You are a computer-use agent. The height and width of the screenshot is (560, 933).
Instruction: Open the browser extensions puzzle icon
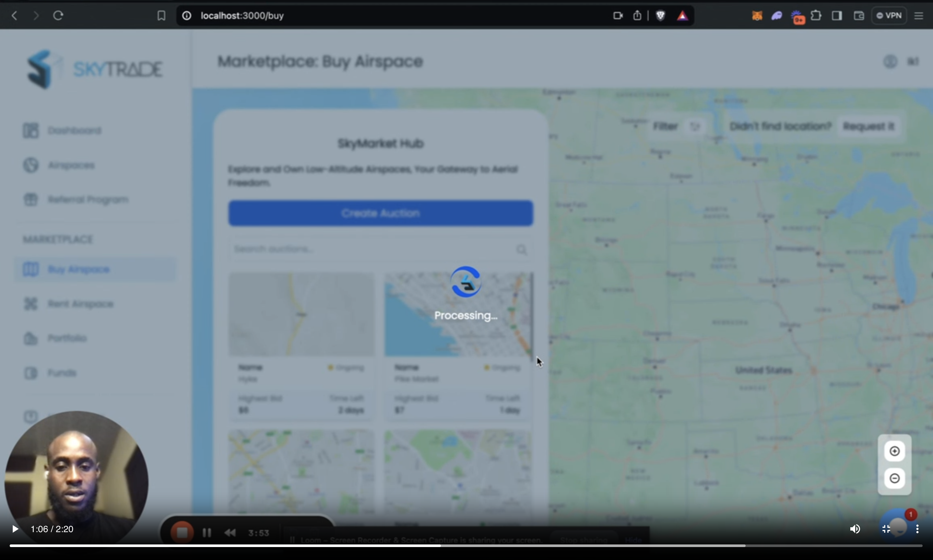pyautogui.click(x=816, y=16)
